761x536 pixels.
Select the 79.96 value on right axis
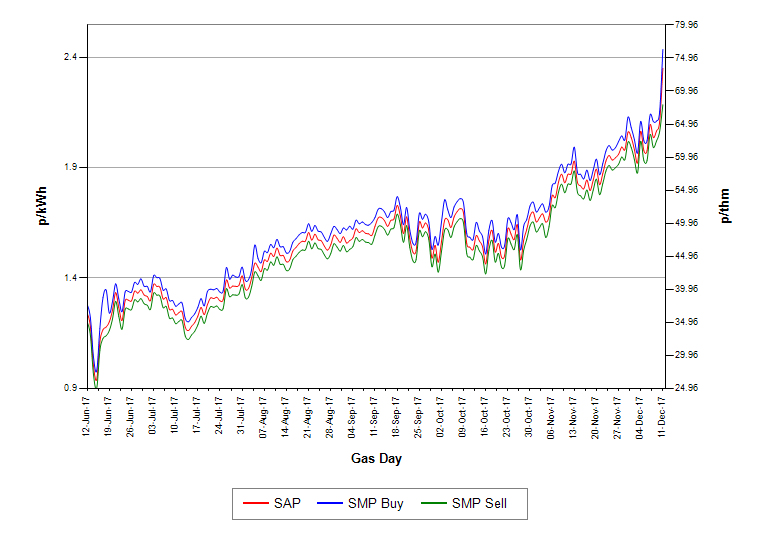(687, 24)
